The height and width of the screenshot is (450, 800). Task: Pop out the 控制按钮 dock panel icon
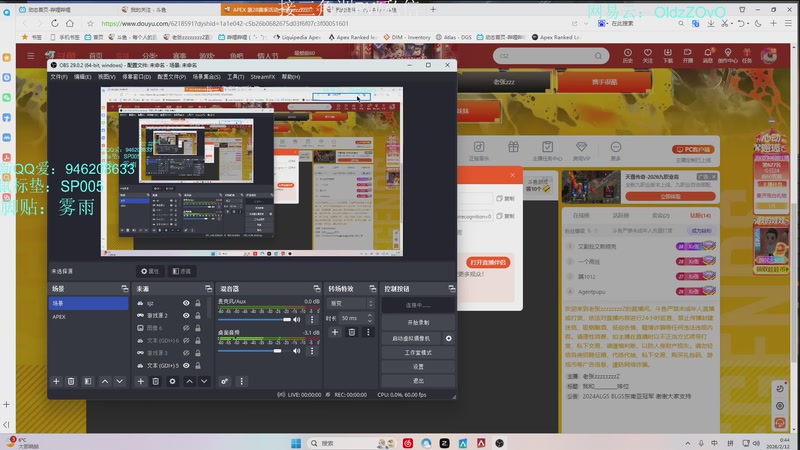point(452,289)
